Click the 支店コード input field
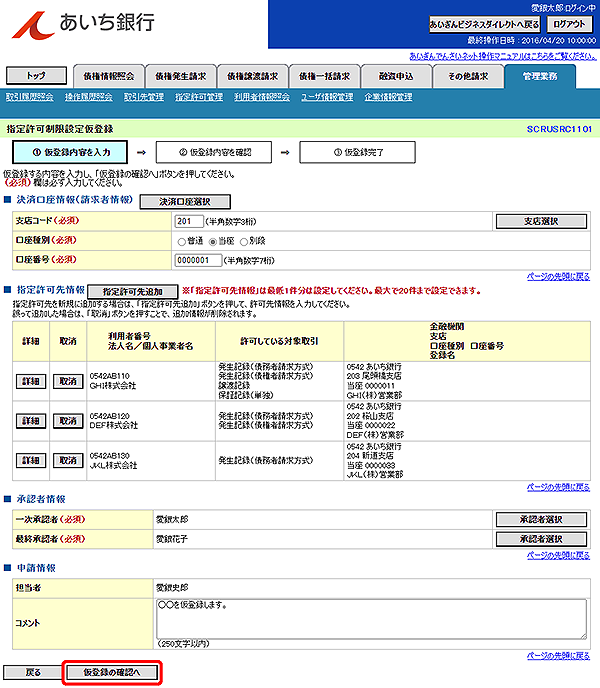The image size is (600, 688). [x=189, y=221]
